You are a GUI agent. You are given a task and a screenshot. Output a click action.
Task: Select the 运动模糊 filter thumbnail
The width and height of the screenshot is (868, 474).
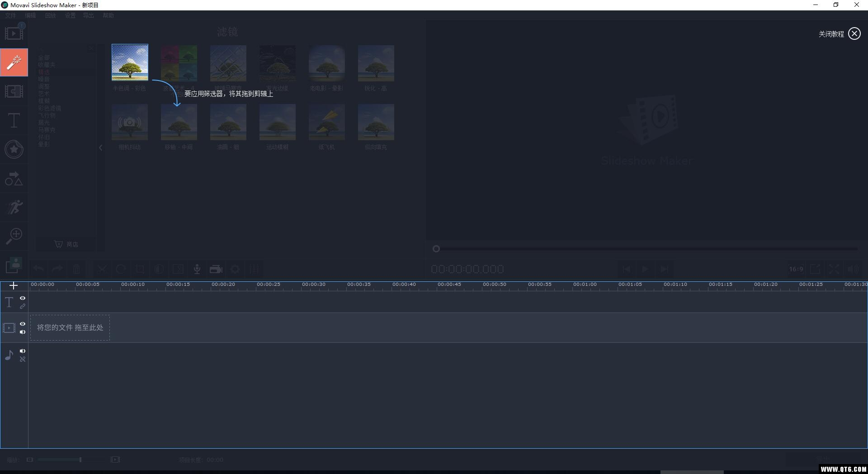click(278, 122)
